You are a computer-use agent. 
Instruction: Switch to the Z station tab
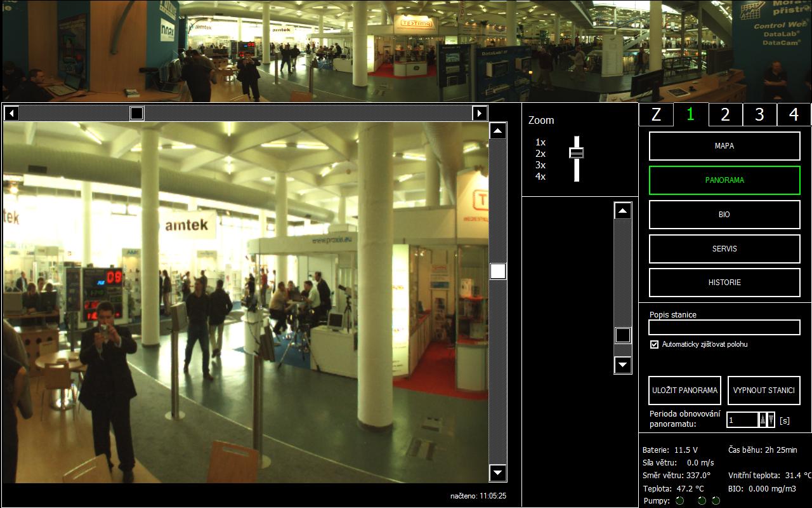tap(656, 114)
